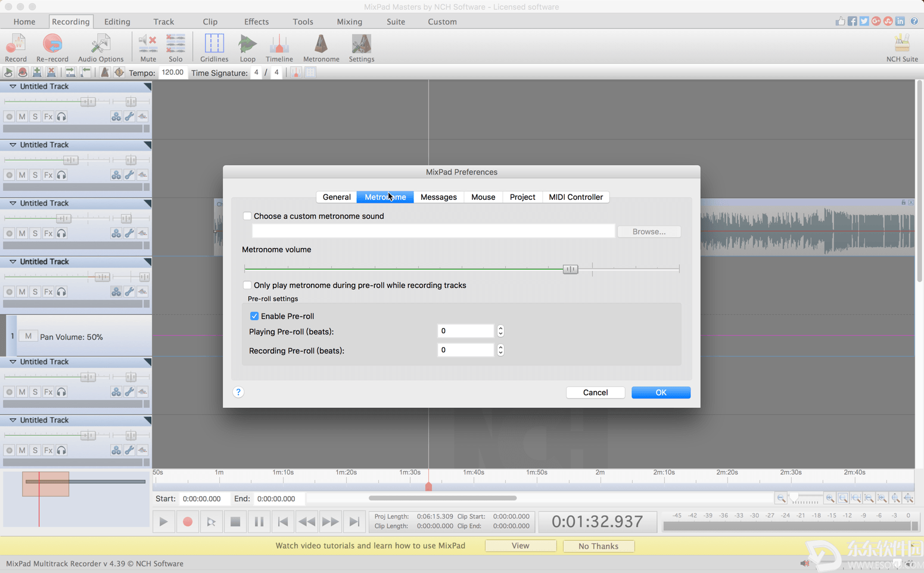Click the Browse... button
The height and width of the screenshot is (573, 924).
(x=649, y=231)
